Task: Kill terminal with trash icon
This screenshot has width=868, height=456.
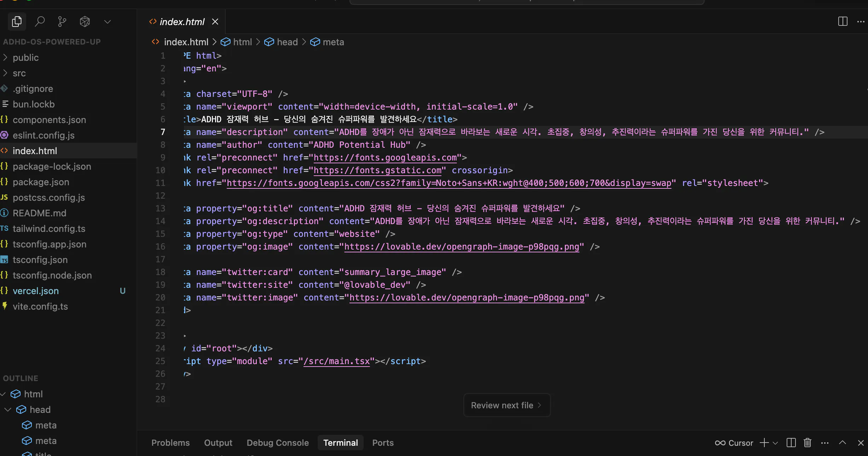Action: (x=808, y=443)
